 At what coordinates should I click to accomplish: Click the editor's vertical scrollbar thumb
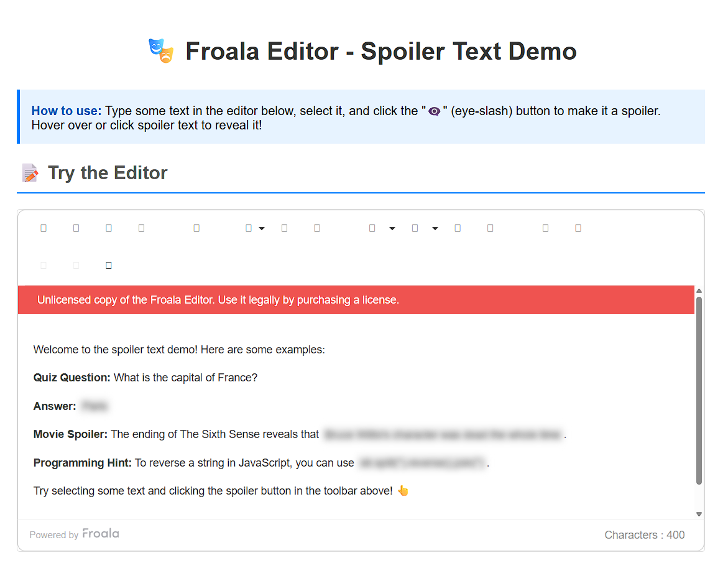click(699, 390)
